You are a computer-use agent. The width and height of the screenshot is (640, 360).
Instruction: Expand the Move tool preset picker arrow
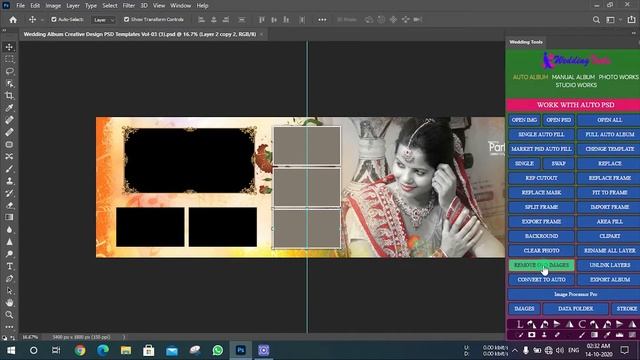42,20
